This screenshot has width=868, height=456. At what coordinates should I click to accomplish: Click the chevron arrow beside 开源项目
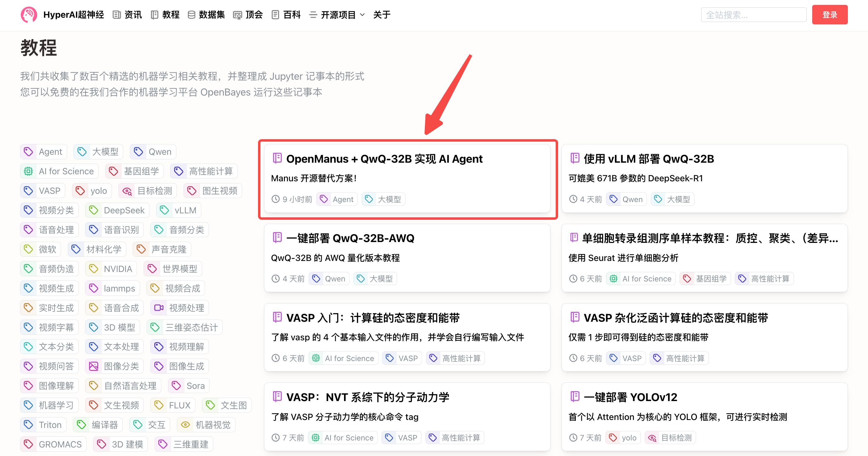tap(363, 15)
